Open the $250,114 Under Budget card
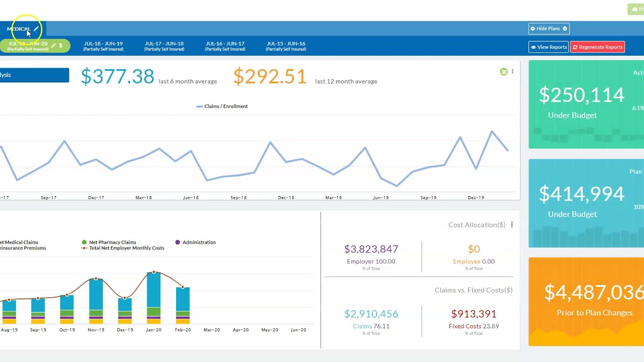The width and height of the screenshot is (644, 362). (586, 105)
